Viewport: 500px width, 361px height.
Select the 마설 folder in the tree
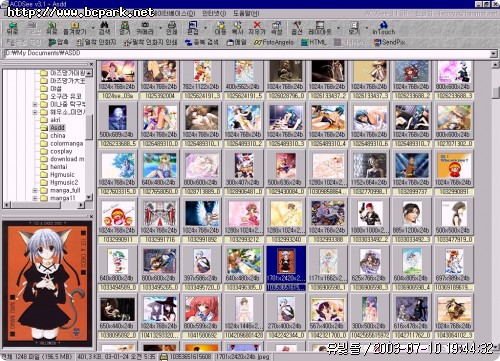[x=56, y=88]
